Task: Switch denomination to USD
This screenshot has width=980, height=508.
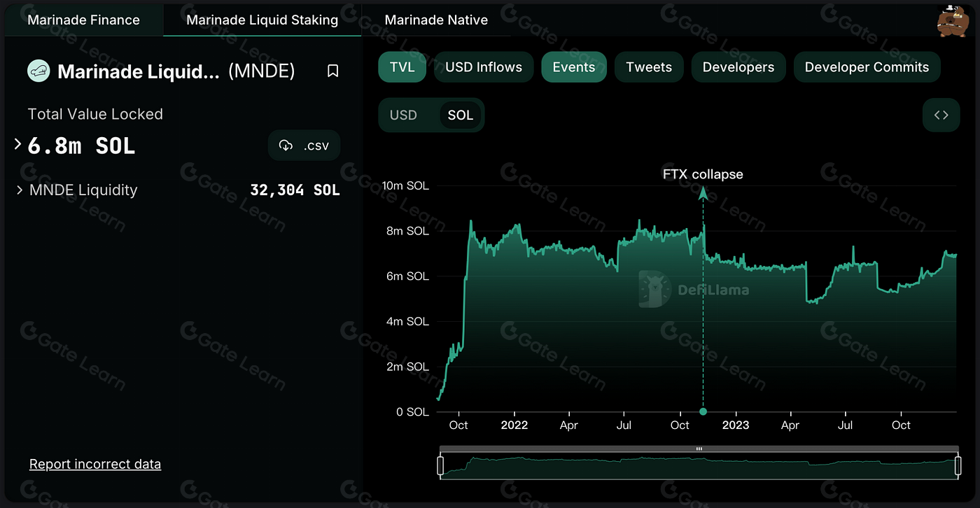Action: click(x=403, y=115)
